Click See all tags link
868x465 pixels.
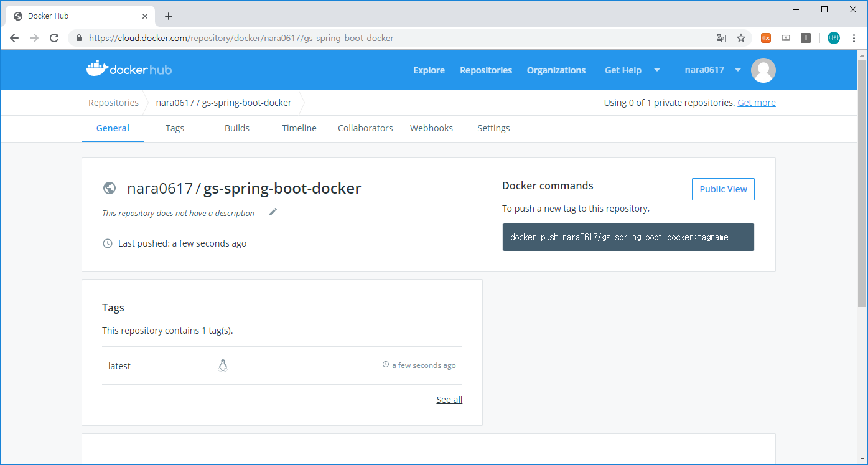pyautogui.click(x=449, y=400)
